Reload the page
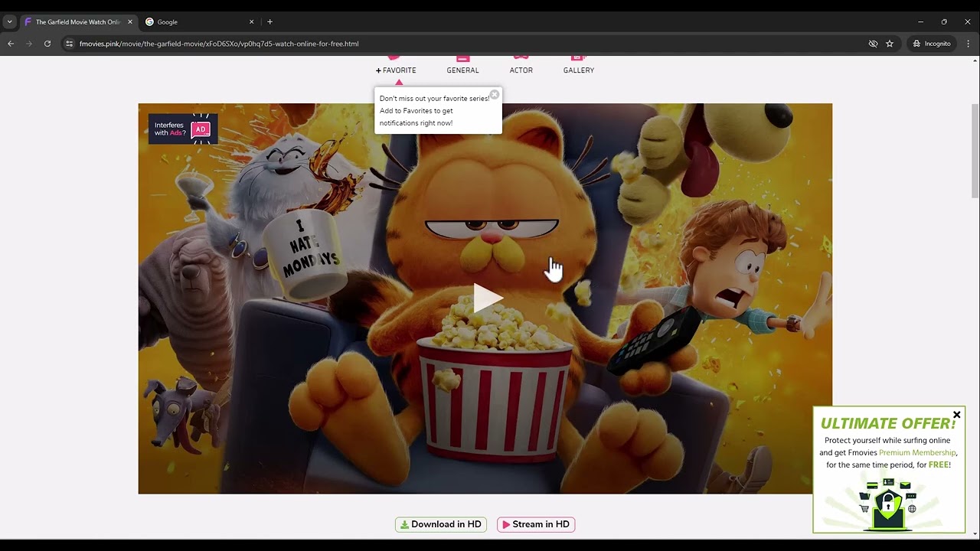 pos(47,44)
